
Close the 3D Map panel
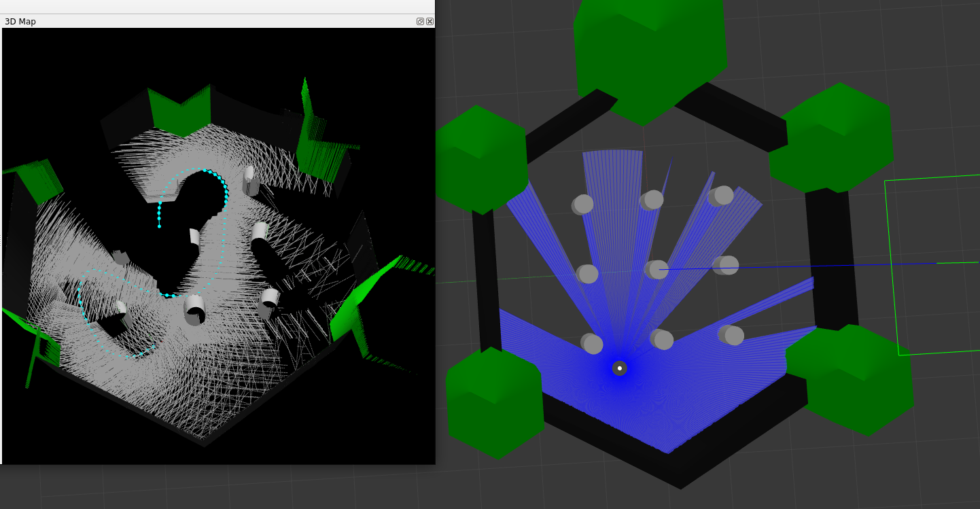(x=430, y=22)
